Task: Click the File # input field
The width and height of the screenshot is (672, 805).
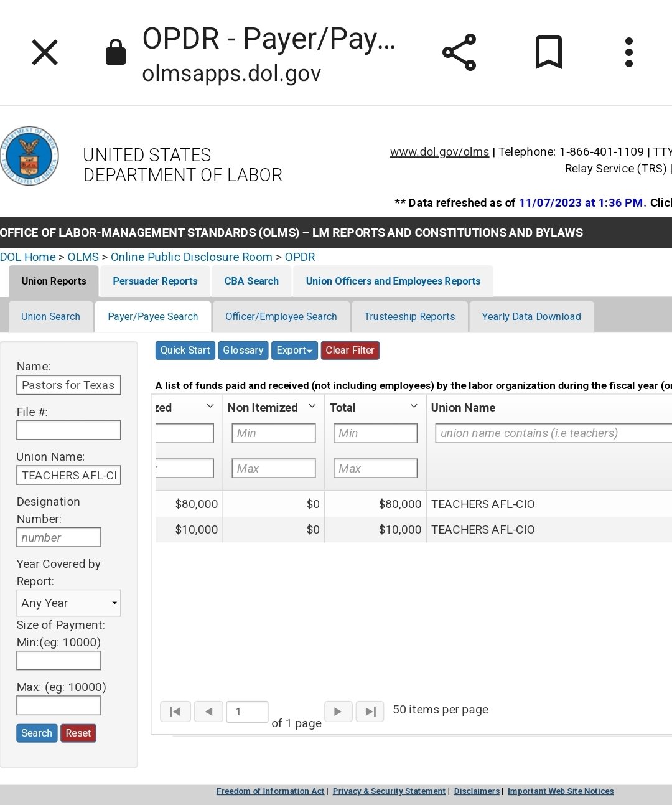Action: [x=68, y=430]
